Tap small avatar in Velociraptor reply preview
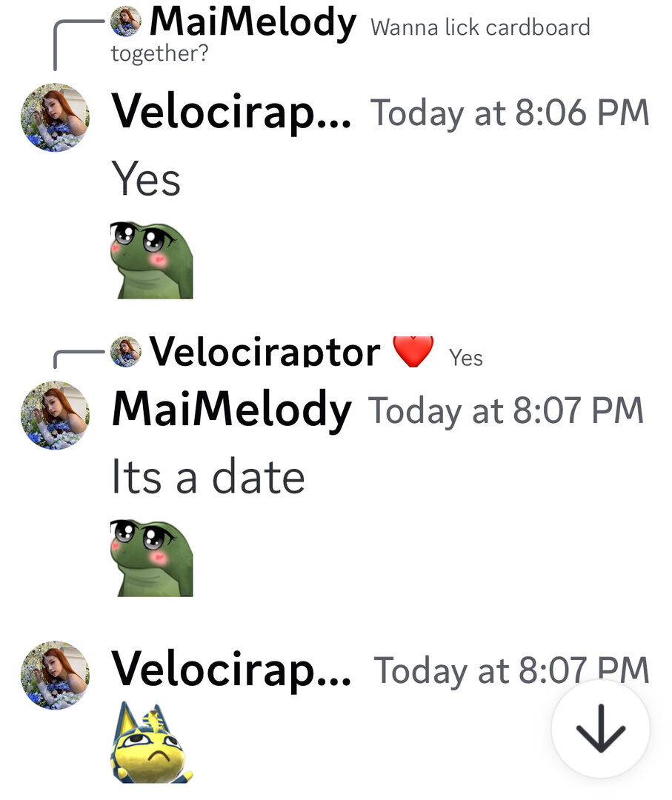 (x=125, y=352)
